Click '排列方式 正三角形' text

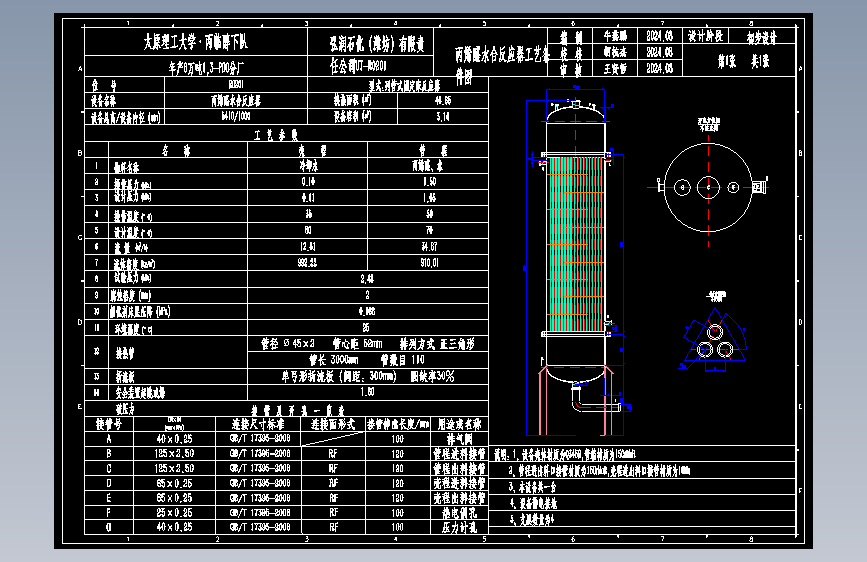point(437,344)
